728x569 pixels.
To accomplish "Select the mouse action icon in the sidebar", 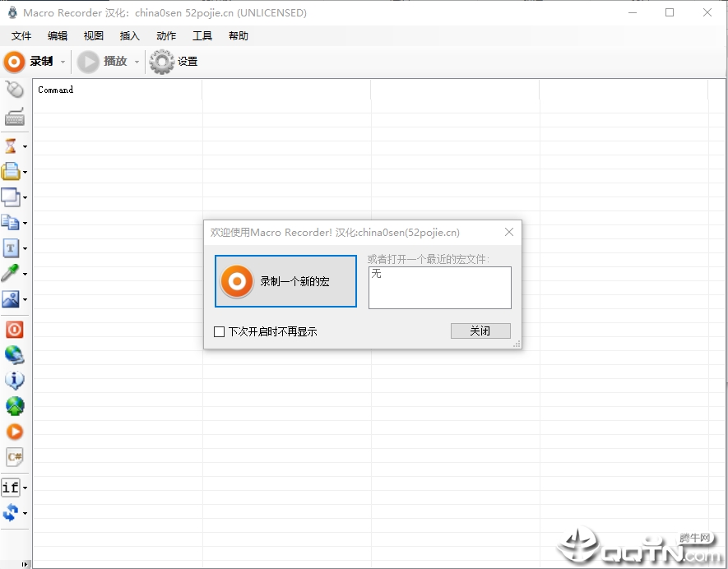I will tap(14, 90).
